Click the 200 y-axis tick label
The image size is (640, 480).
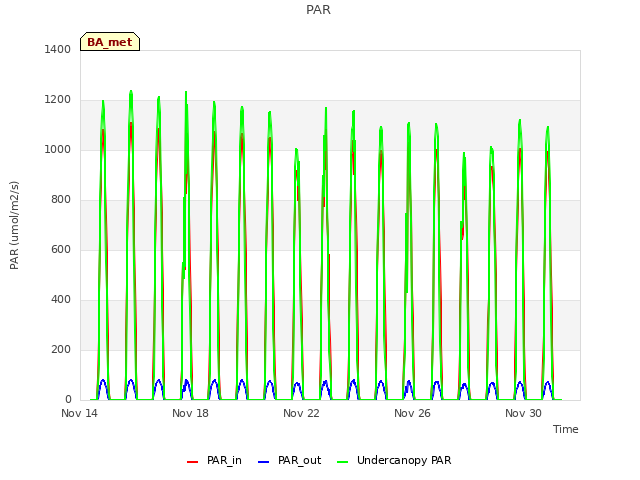coord(61,349)
